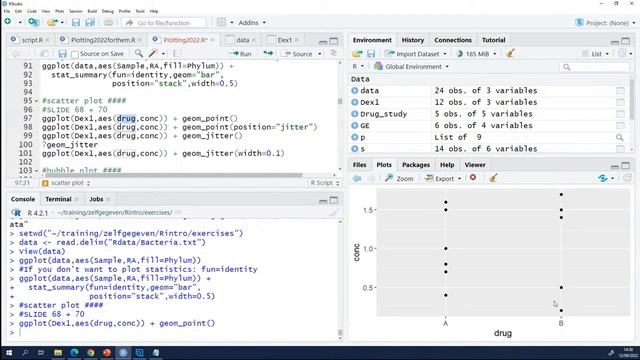Open Microsoft Edge from the taskbar
The image size is (640, 360).
(x=74, y=353)
